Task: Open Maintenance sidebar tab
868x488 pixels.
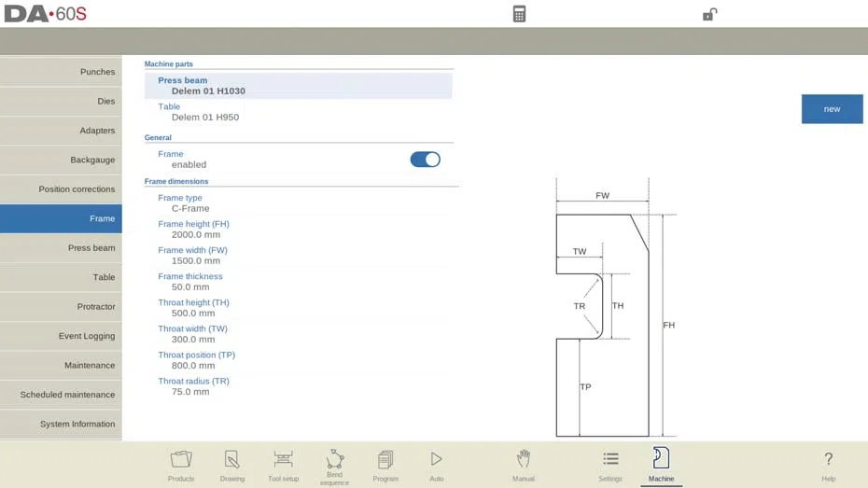Action: (x=61, y=365)
